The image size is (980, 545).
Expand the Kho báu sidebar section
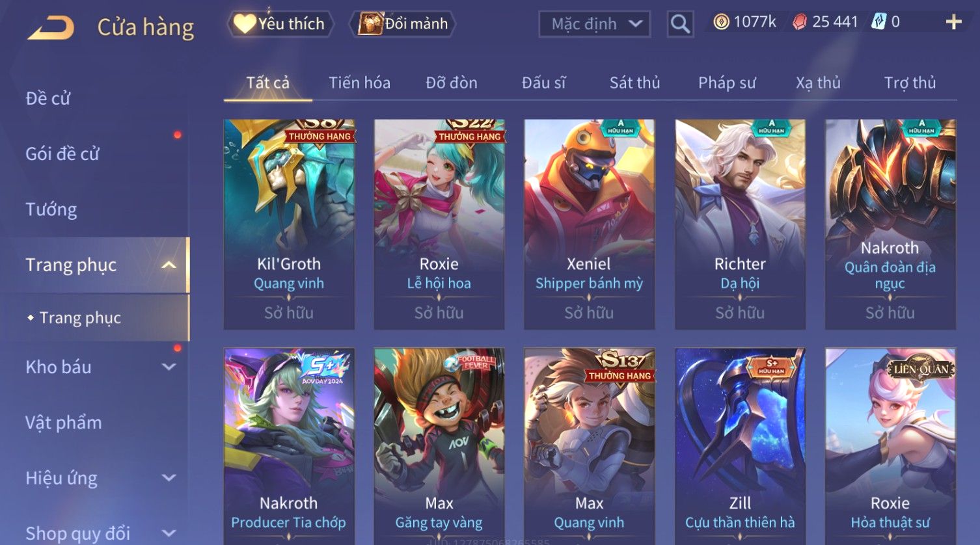(169, 367)
